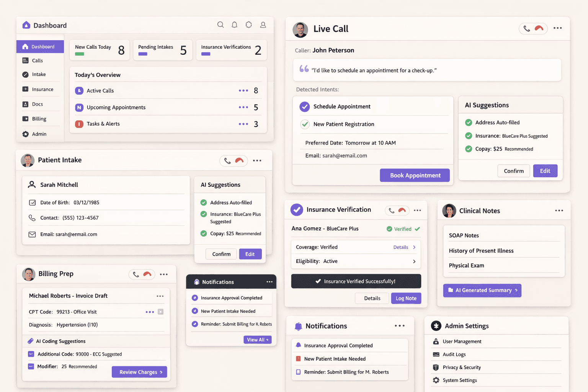Open the lower Notifications panel options dots

[400, 326]
